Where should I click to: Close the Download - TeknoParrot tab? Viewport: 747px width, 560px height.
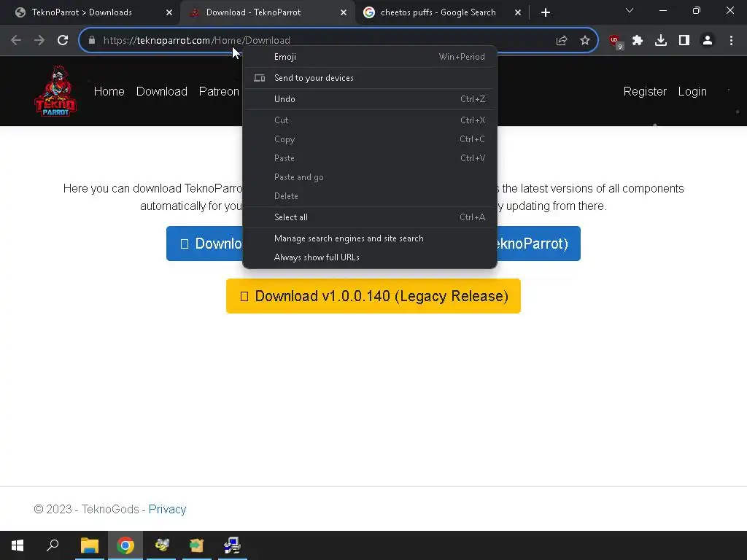pos(344,12)
